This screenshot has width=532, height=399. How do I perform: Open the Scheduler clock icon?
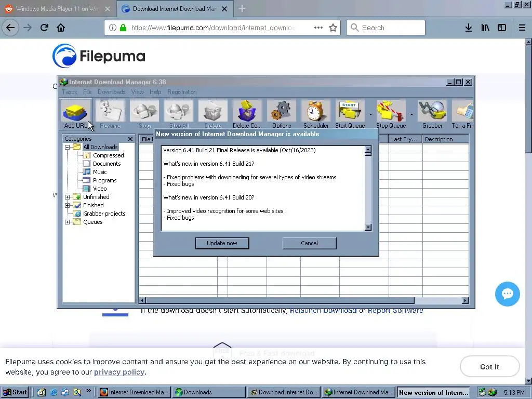point(316,114)
